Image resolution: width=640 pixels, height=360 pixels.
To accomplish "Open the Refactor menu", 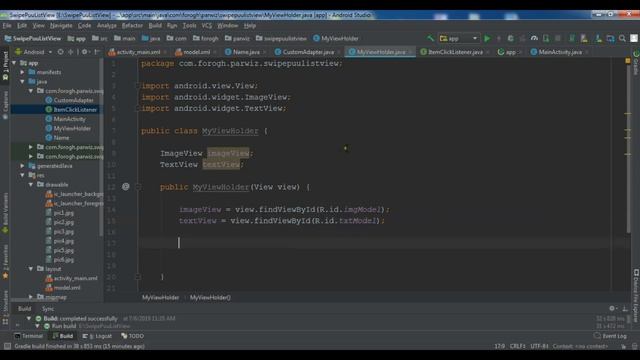I will [x=132, y=25].
